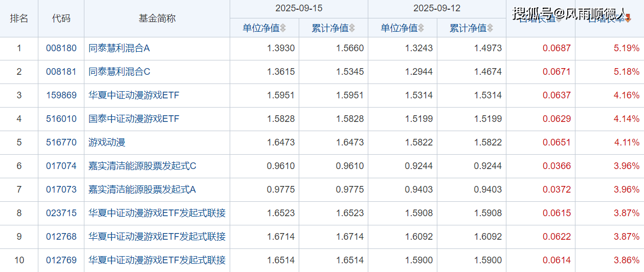
Task: Click the 2025-09-15 date header
Action: tap(299, 9)
